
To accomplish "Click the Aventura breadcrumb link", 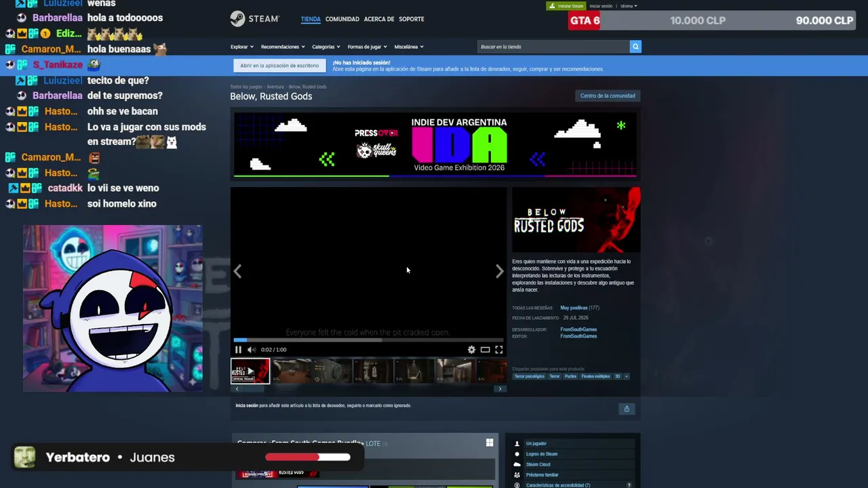I will [275, 87].
